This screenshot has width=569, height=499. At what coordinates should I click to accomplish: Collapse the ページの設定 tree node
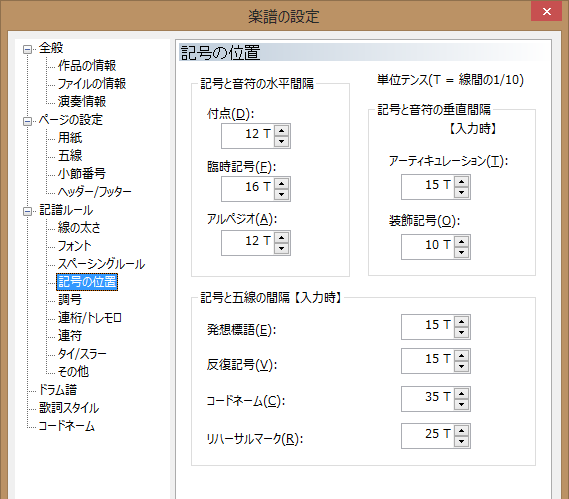pyautogui.click(x=28, y=121)
